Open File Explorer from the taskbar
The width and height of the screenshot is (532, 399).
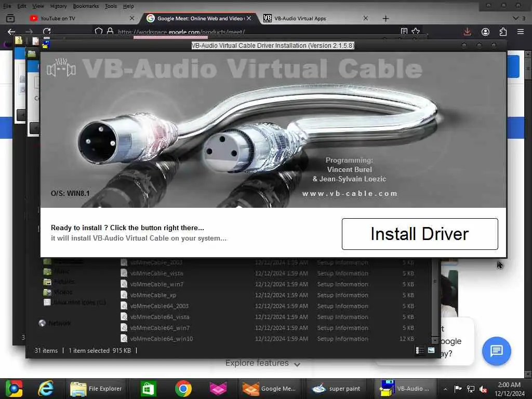(x=96, y=389)
